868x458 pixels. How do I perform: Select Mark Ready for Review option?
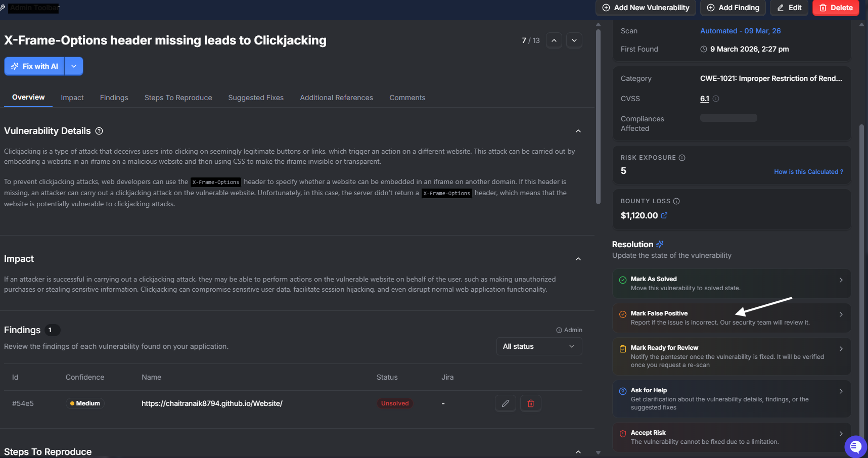pos(732,356)
